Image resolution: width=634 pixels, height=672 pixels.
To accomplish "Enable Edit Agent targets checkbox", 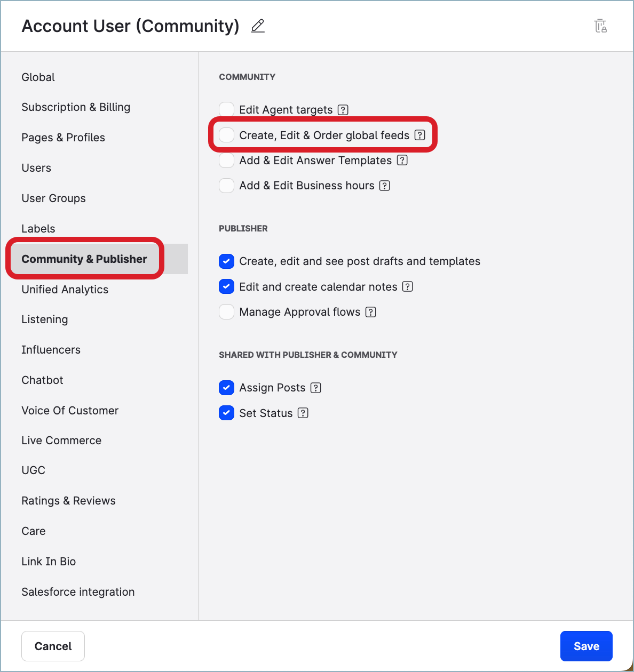I will (227, 110).
